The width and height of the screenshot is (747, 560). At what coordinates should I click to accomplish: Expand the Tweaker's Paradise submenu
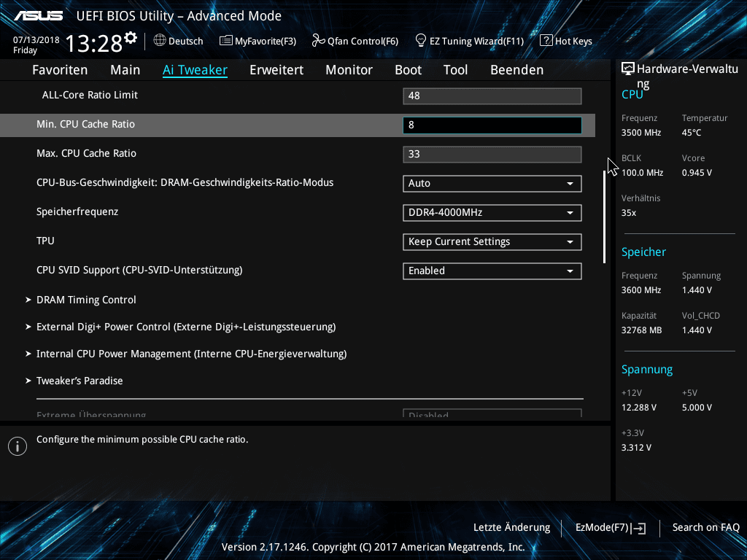tap(80, 381)
